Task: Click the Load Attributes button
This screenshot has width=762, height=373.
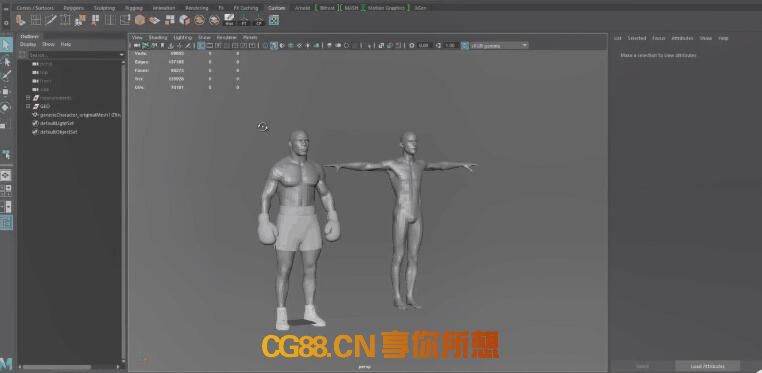Action: [x=707, y=366]
